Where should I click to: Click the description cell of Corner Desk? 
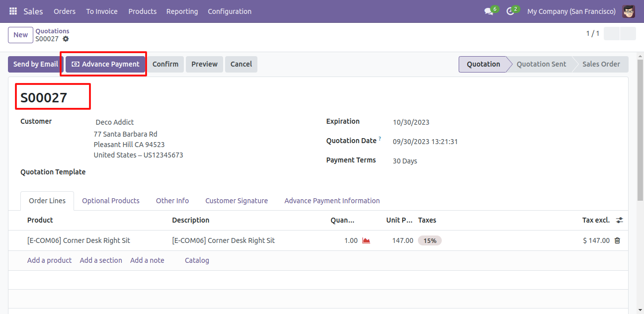point(223,240)
